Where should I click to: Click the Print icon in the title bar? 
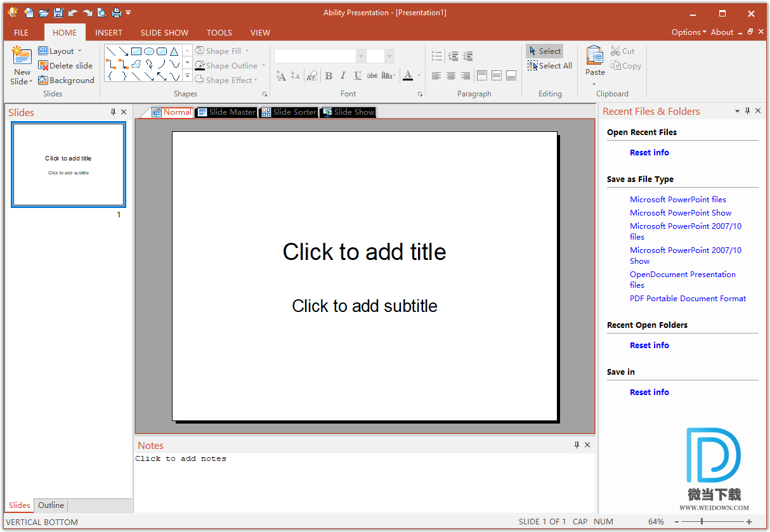tap(116, 13)
